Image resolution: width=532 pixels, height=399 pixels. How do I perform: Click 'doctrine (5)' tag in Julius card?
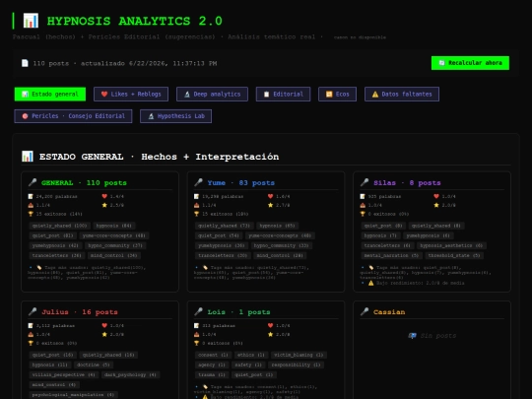click(x=94, y=365)
